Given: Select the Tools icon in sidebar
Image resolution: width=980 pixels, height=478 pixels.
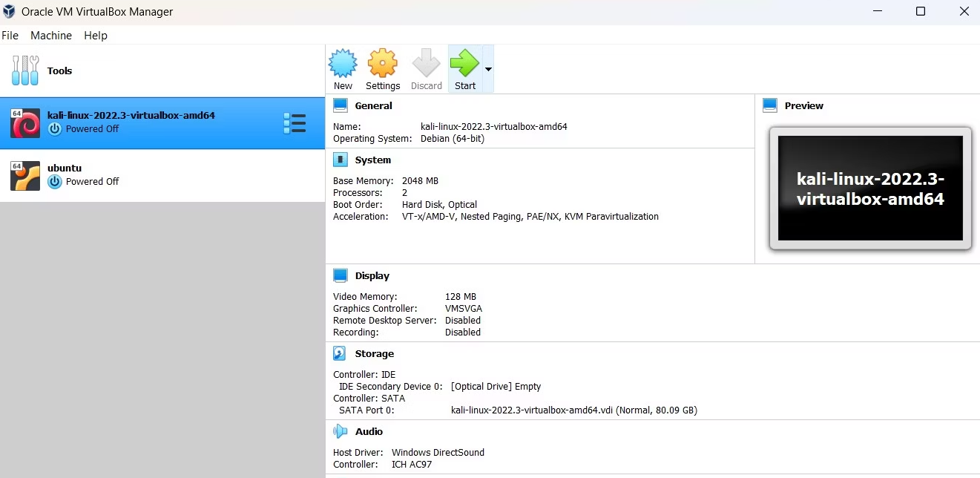Looking at the screenshot, I should click(25, 71).
